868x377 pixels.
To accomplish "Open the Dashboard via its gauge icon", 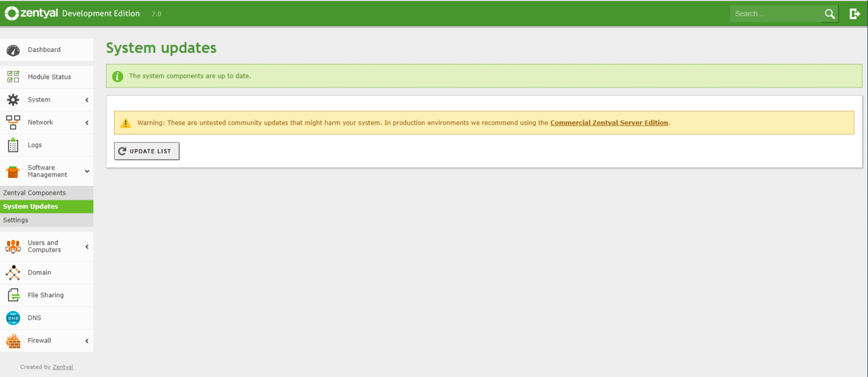I will click(x=12, y=50).
